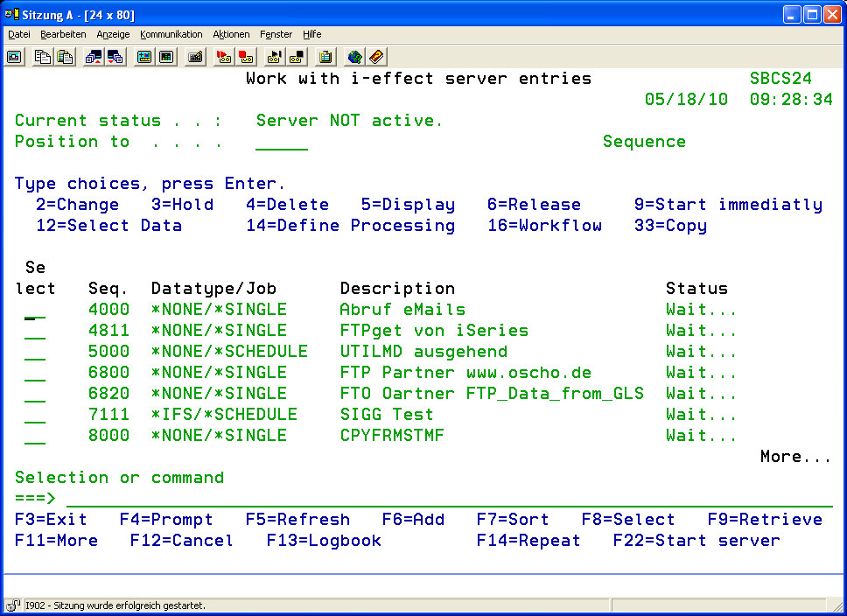Open the Fenster menu
This screenshot has height=616, width=847.
point(276,34)
